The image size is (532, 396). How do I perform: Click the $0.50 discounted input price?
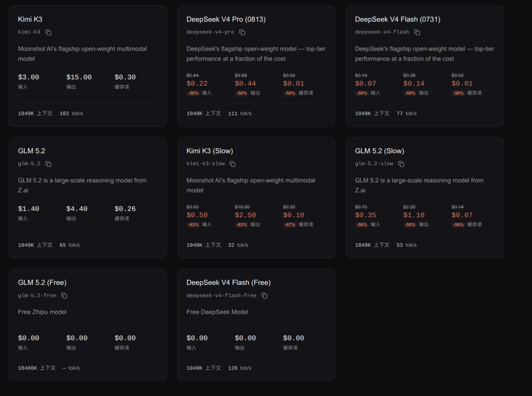coord(197,215)
